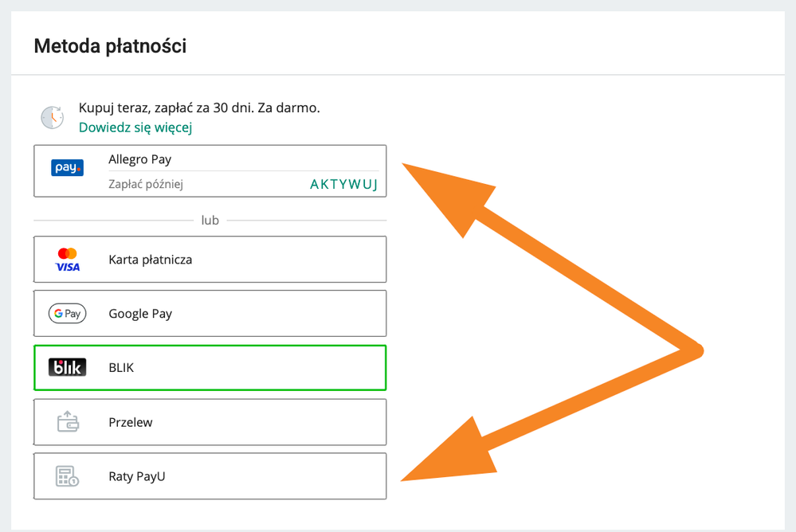Click the Zapłać później text
The image size is (796, 532).
(146, 184)
